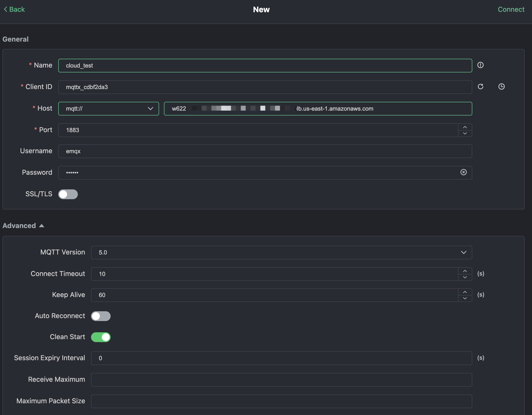The width and height of the screenshot is (532, 415).
Task: Select the New title in header
Action: pos(261,9)
